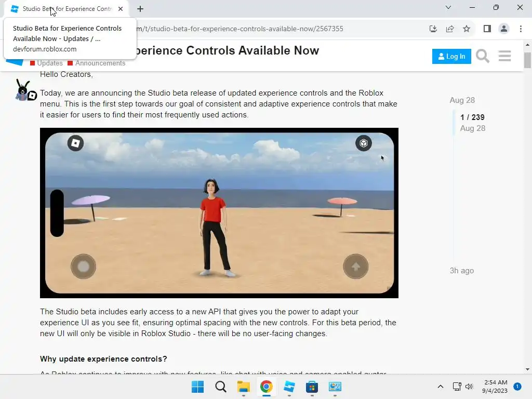Close the Studio Beta browser tab
This screenshot has height=399, width=532.
pos(121,9)
